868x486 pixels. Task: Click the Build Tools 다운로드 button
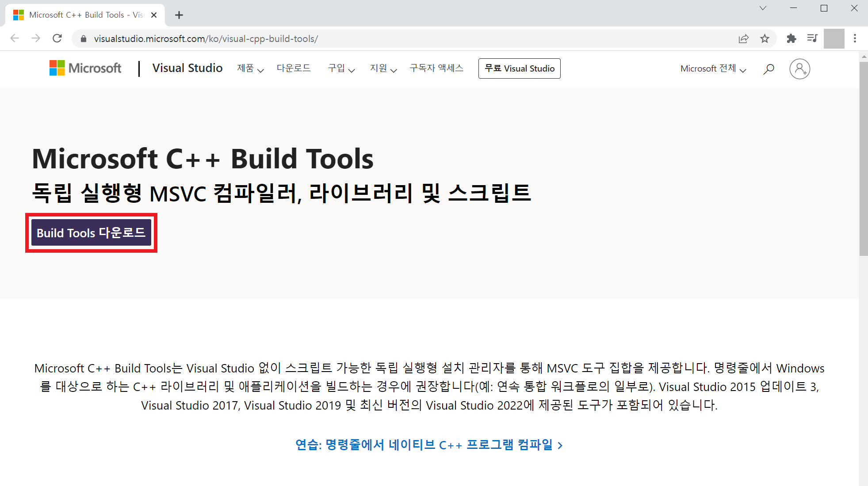coord(91,233)
